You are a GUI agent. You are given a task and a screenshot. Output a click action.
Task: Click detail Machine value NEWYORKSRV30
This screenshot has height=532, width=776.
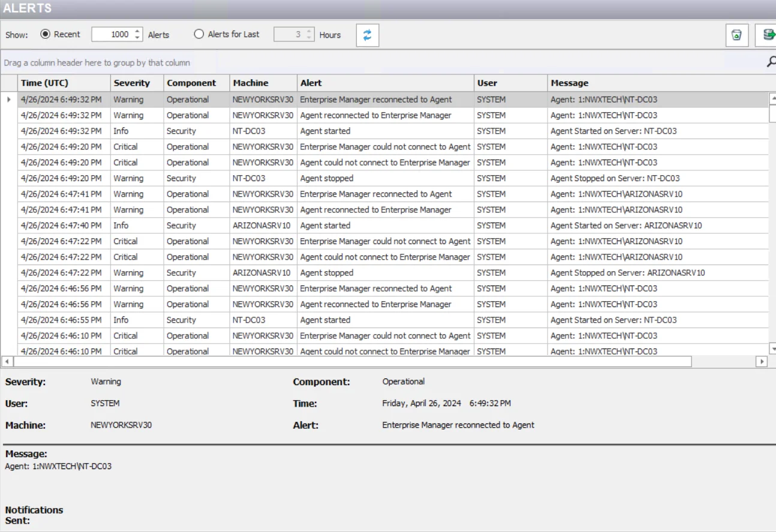(x=121, y=425)
